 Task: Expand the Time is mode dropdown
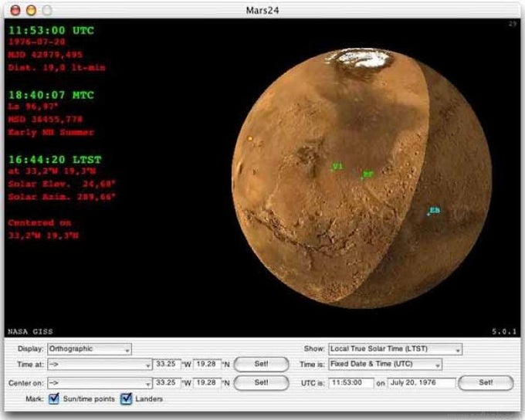385,364
